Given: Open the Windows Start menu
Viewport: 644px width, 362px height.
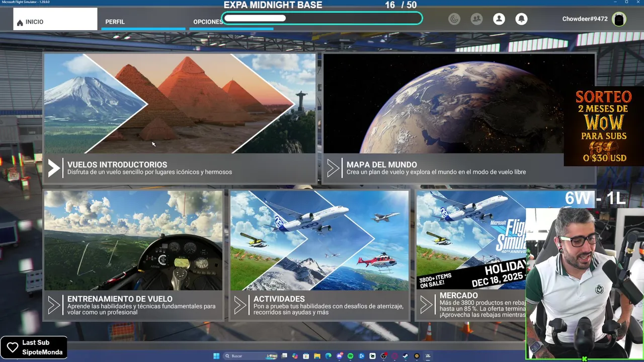Looking at the screenshot, I should click(216, 356).
